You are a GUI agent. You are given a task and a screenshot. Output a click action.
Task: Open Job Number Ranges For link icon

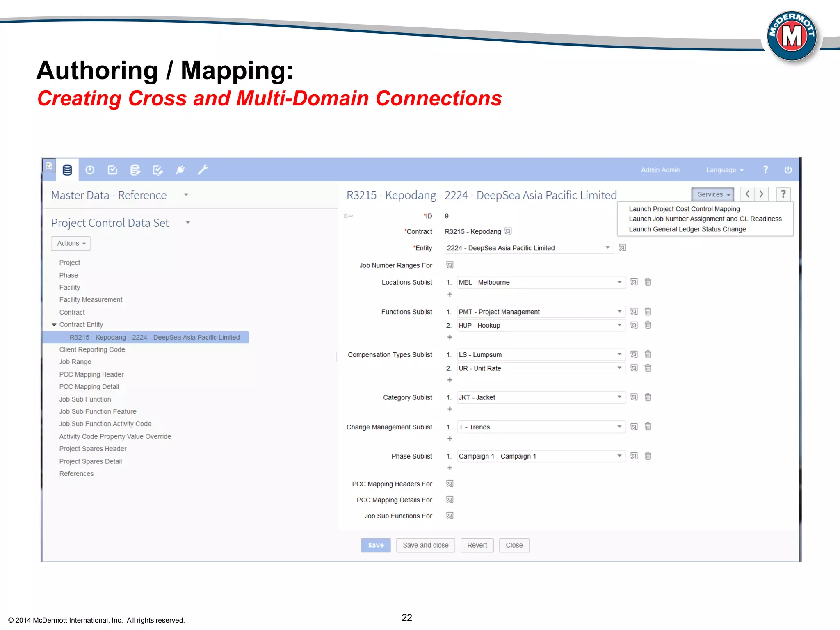tap(450, 265)
